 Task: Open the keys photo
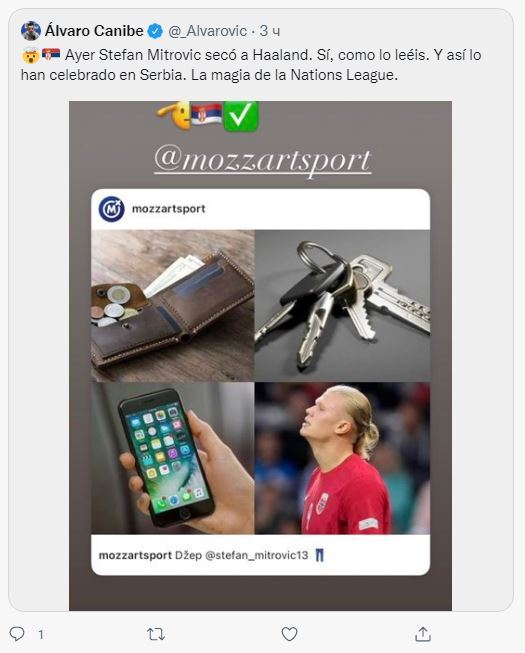[342, 305]
